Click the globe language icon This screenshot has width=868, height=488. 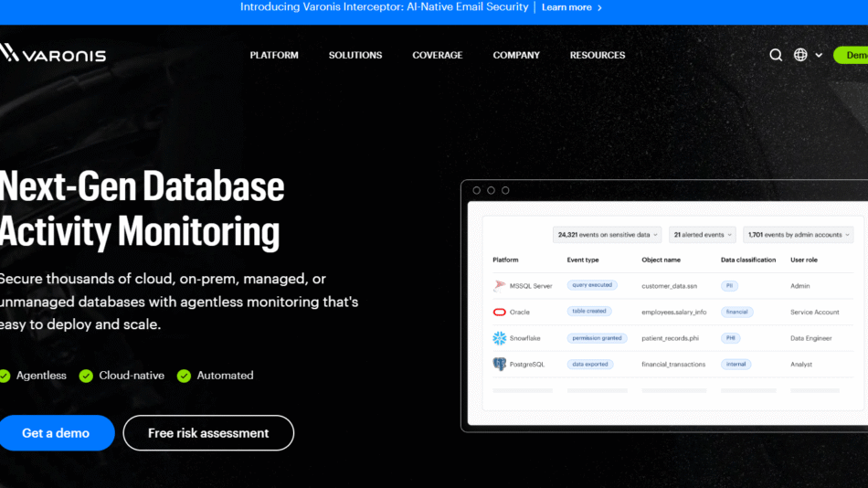[800, 55]
